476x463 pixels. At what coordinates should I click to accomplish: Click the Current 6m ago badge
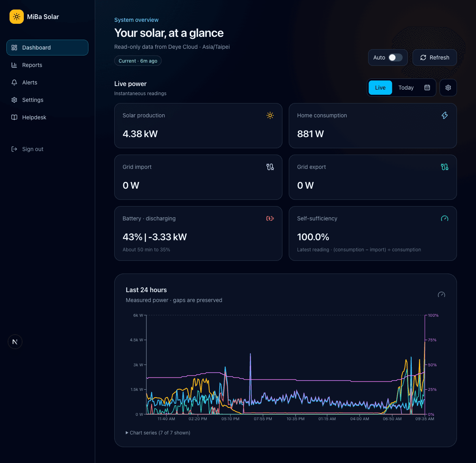point(138,61)
